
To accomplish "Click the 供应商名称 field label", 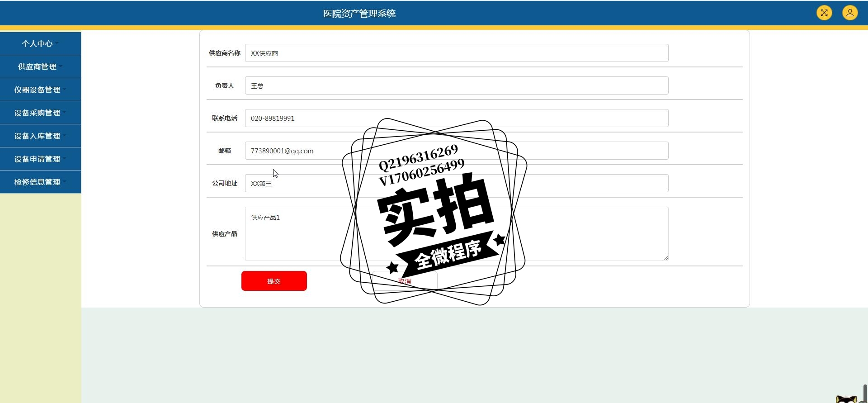I will (x=224, y=53).
